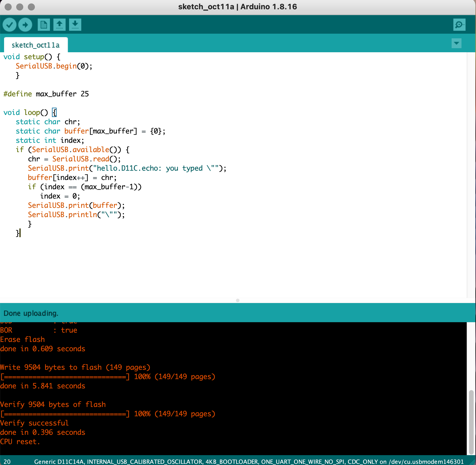Click the 'void setup() {' line
The width and height of the screenshot is (476, 465).
coord(32,57)
